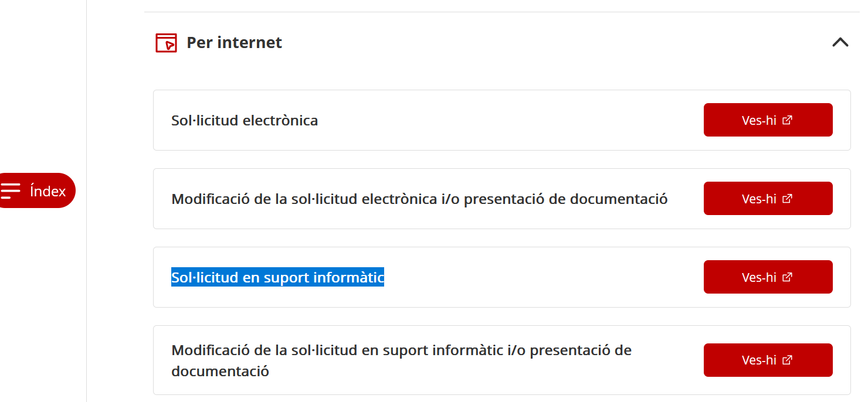This screenshot has height=402, width=868.
Task: Click empty space inside Sol·licitud en suport informàtic card
Action: click(x=540, y=278)
